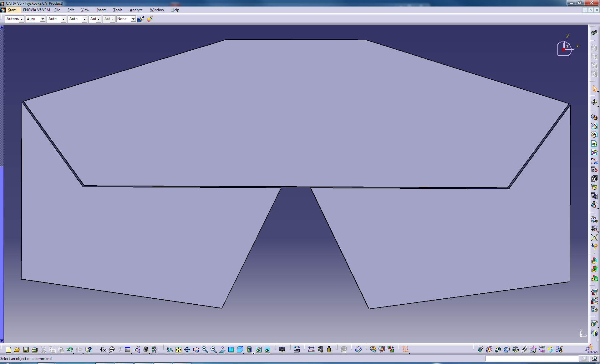The height and width of the screenshot is (364, 600).
Task: Open the Analyze menu
Action: 136,10
